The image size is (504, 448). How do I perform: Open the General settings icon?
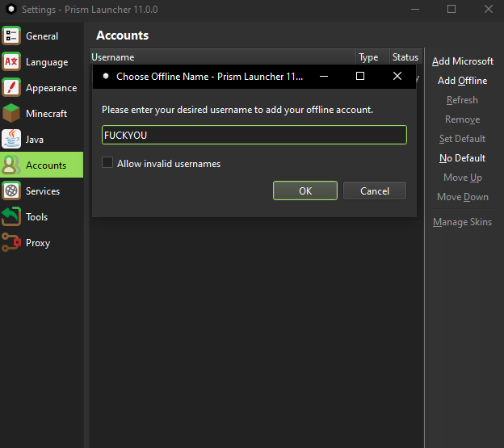[11, 36]
